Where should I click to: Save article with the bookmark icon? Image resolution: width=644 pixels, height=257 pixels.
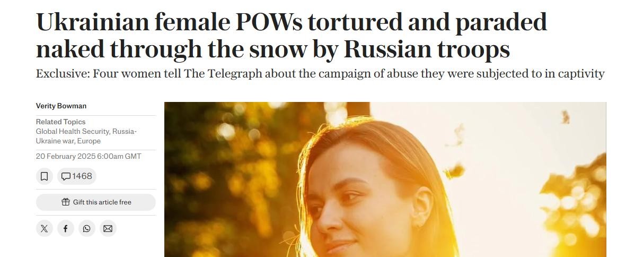click(x=45, y=176)
